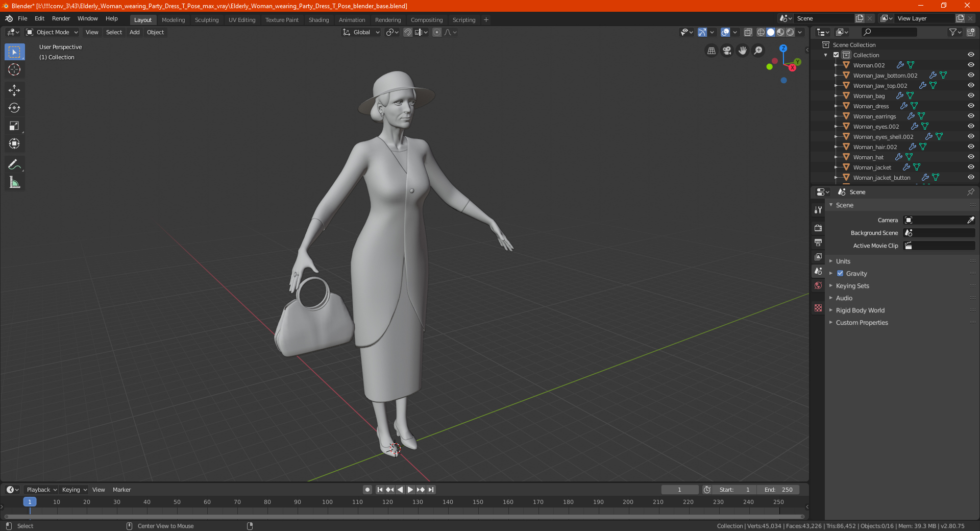The width and height of the screenshot is (980, 531).
Task: Switch to material preview shading
Action: (x=780, y=32)
